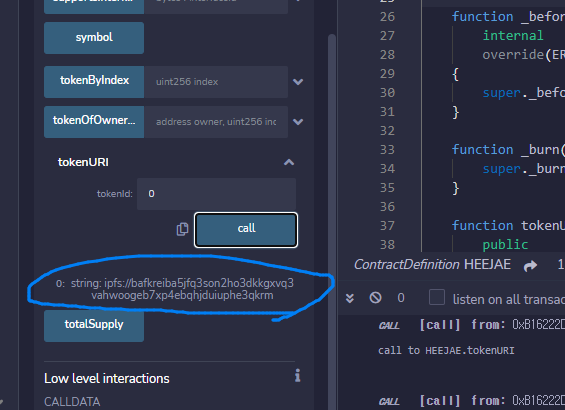Click the tokenURI section header label
Viewport: 565px width, 410px height.
point(83,162)
